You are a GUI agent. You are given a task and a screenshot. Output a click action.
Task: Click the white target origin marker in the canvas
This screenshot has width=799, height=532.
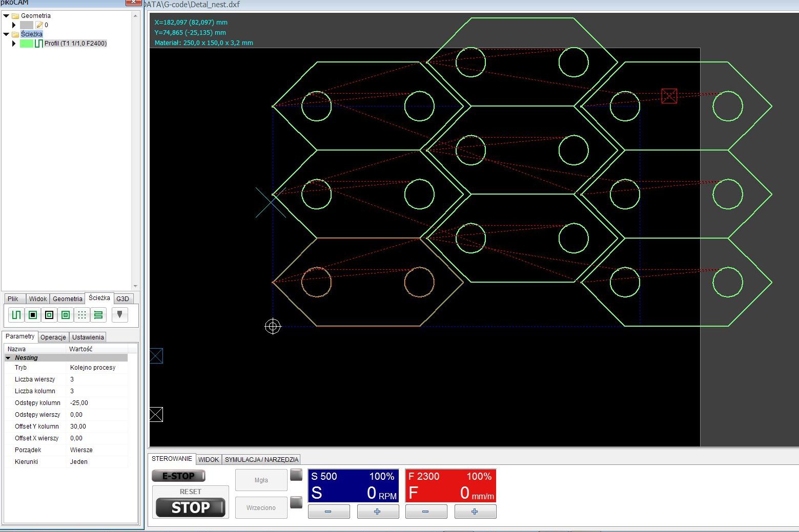click(273, 326)
